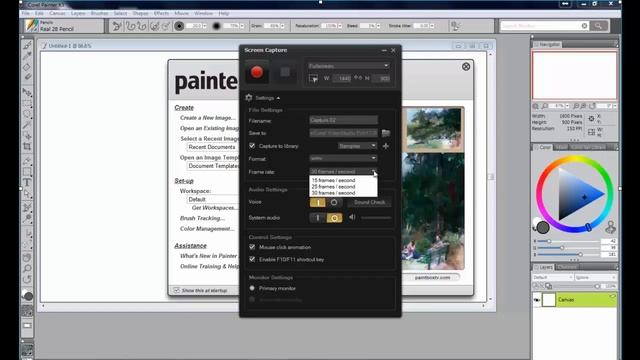
Task: Switch to the Channels panel tab
Action: (567, 267)
